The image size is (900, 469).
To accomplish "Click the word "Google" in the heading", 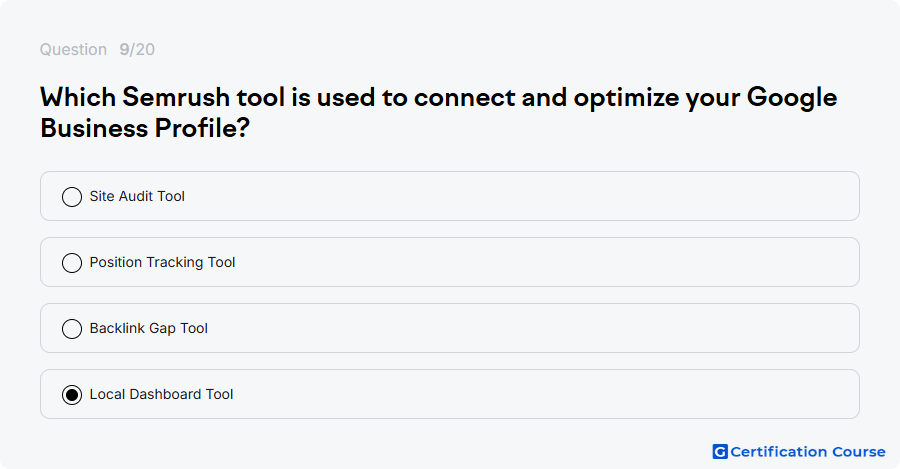I will click(792, 98).
